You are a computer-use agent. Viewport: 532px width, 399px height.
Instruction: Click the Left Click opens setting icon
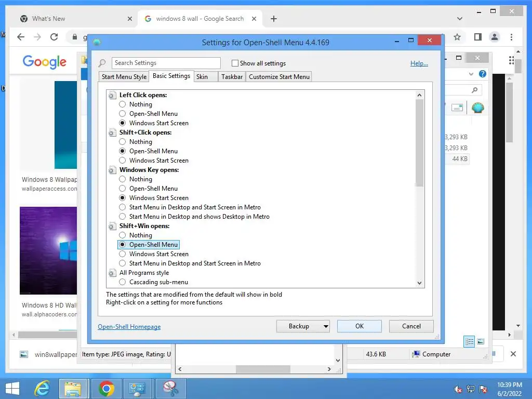[x=112, y=96]
